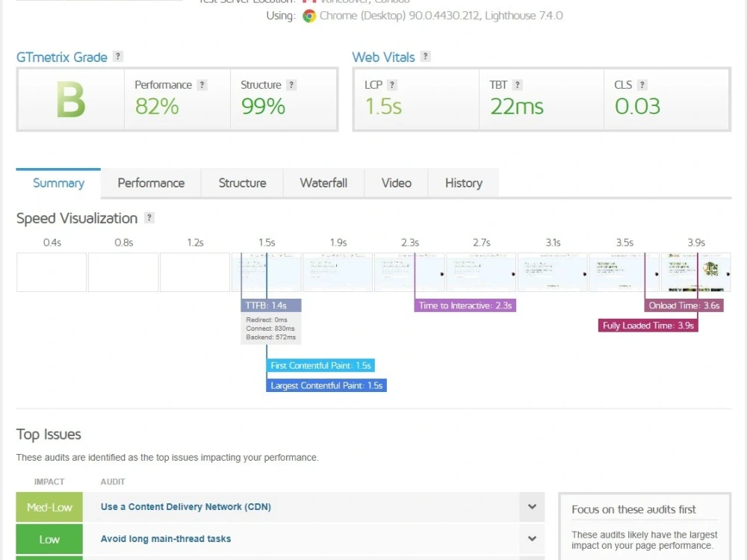Expand the Use a CDN audit chevron
The width and height of the screenshot is (747, 560).
click(x=532, y=507)
